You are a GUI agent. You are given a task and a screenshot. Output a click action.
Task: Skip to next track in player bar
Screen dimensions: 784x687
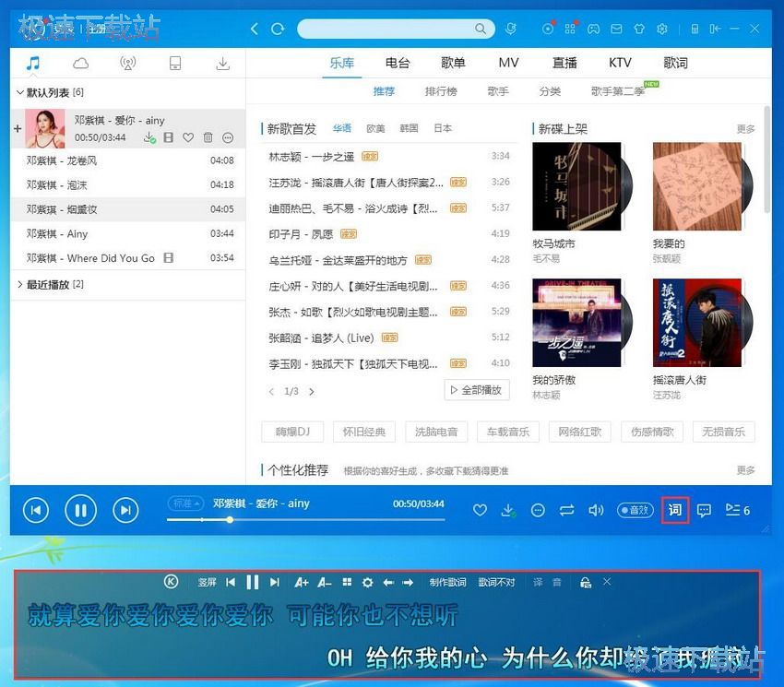(x=125, y=511)
